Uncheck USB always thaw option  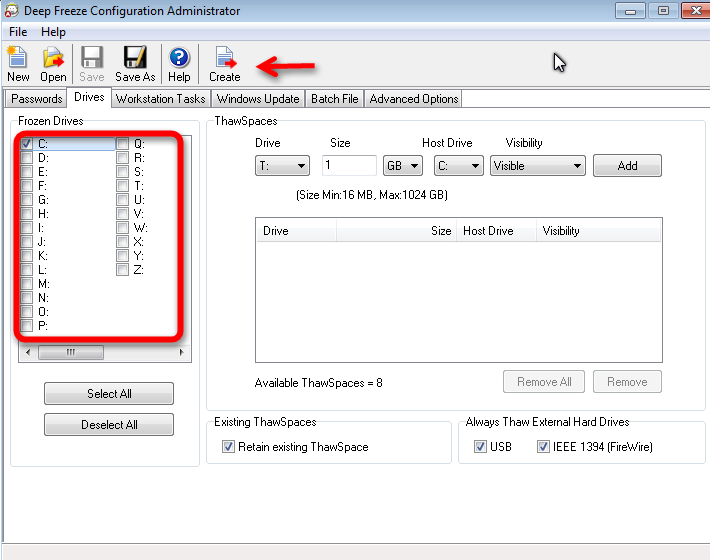(x=480, y=447)
